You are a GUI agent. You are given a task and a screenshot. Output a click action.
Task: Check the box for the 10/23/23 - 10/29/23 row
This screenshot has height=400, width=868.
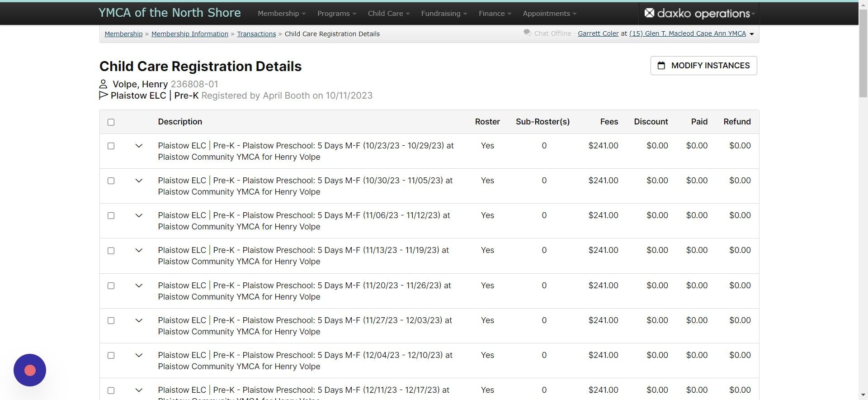[x=111, y=146]
